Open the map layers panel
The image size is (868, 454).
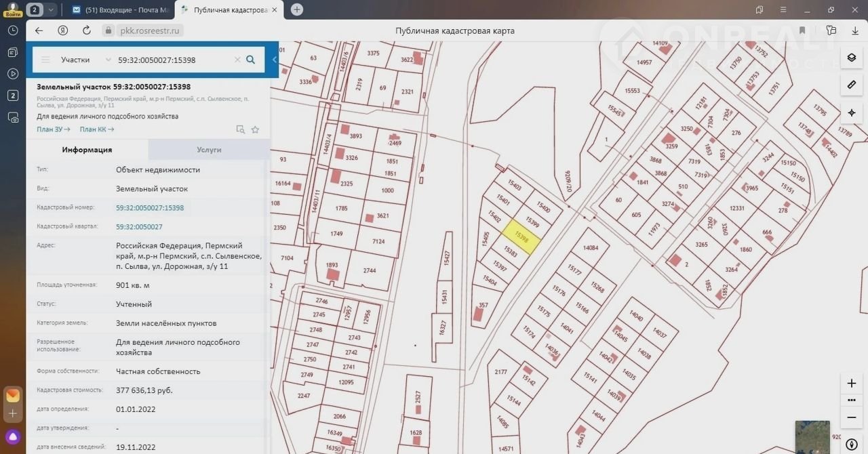852,58
